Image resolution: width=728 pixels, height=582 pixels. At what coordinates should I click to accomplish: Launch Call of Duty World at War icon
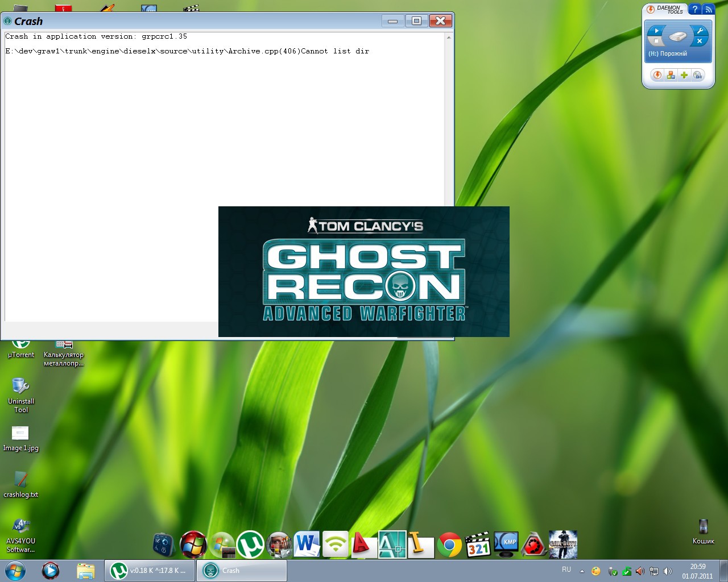[x=563, y=544]
